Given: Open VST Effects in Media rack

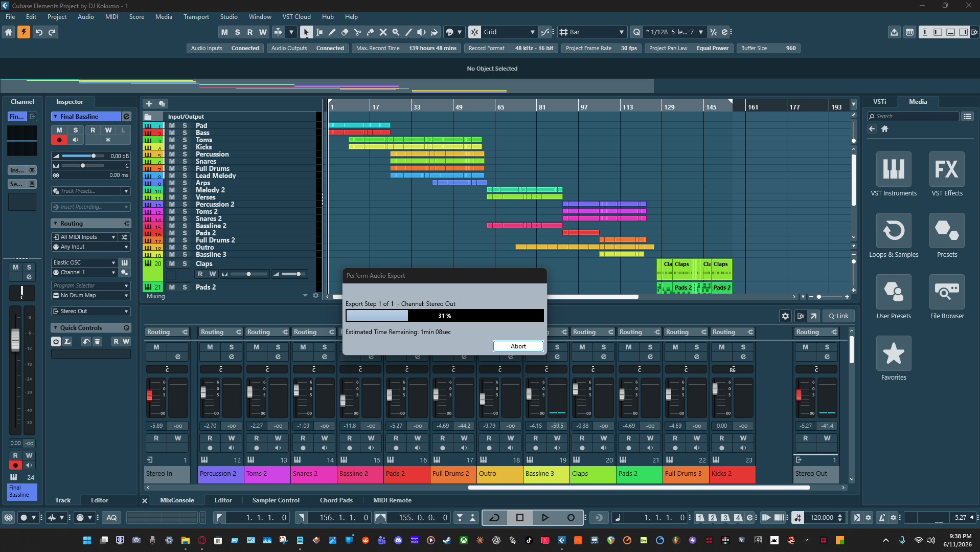Looking at the screenshot, I should (x=947, y=174).
